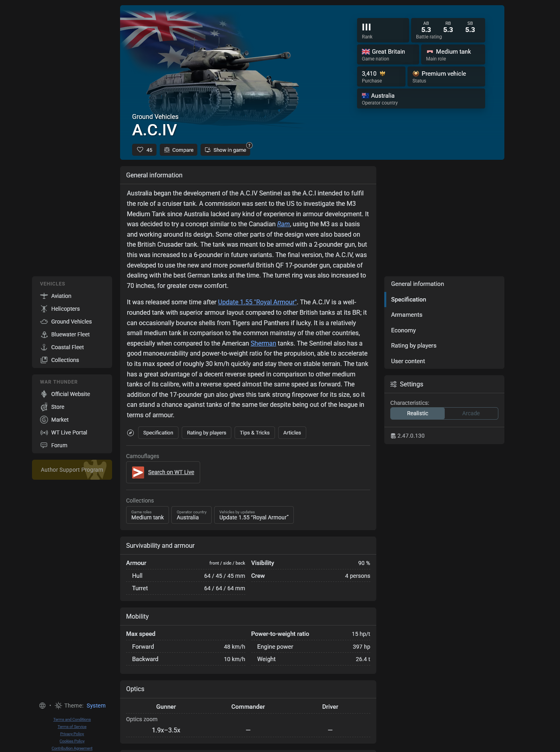Jump to Rating by players section in sidebar
560x752 pixels.
coord(444,346)
